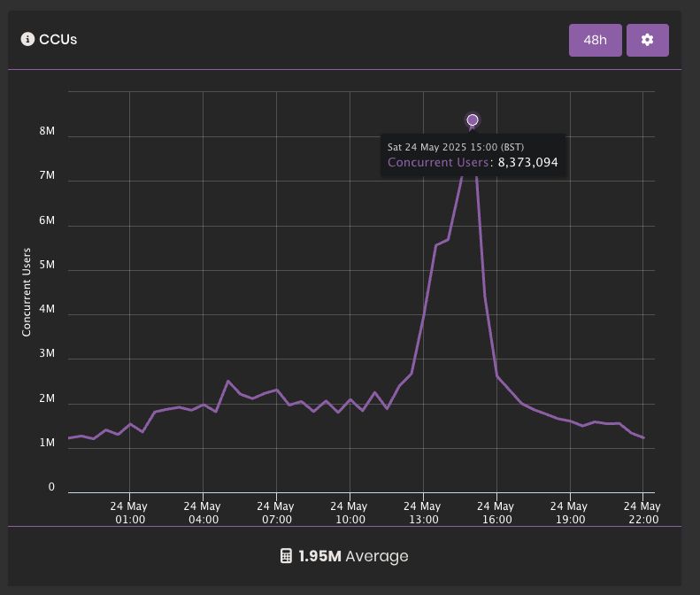
Task: Click the 0 y-axis label
Action: click(51, 487)
